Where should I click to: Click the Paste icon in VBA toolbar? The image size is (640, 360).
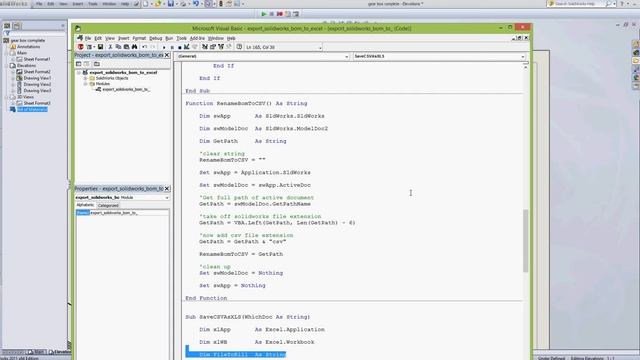coord(126,47)
